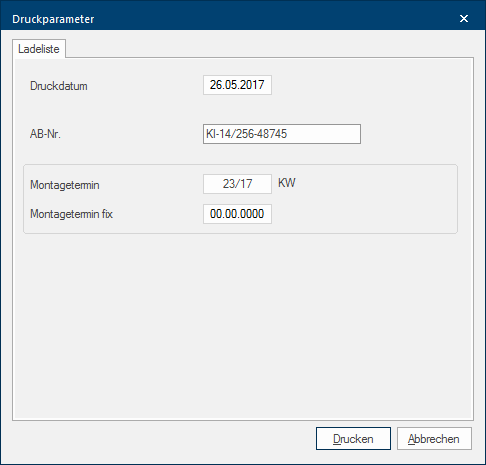Viewport: 486px width, 465px height.
Task: Click the Montagetermin label
Action: (x=65, y=185)
